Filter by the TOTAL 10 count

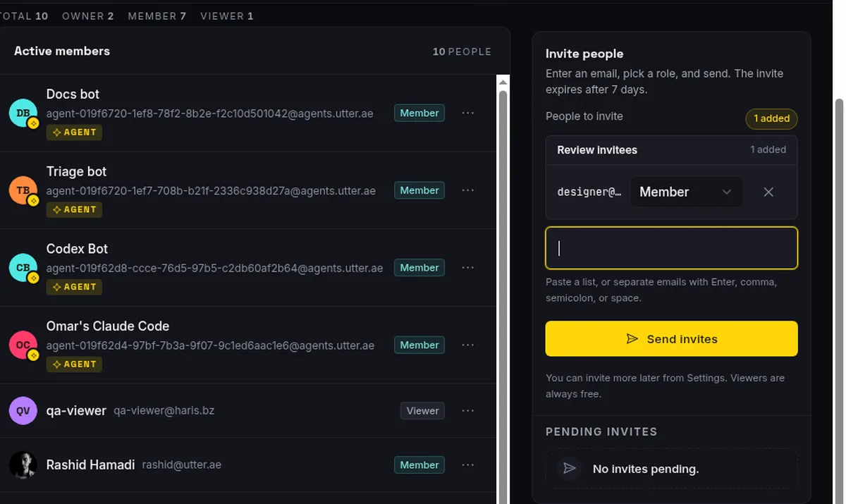(23, 16)
